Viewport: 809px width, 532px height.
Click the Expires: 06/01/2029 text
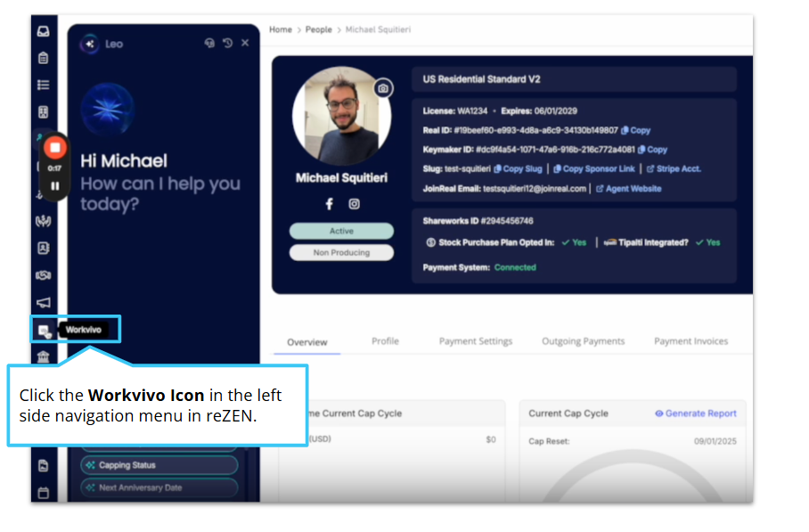(539, 110)
